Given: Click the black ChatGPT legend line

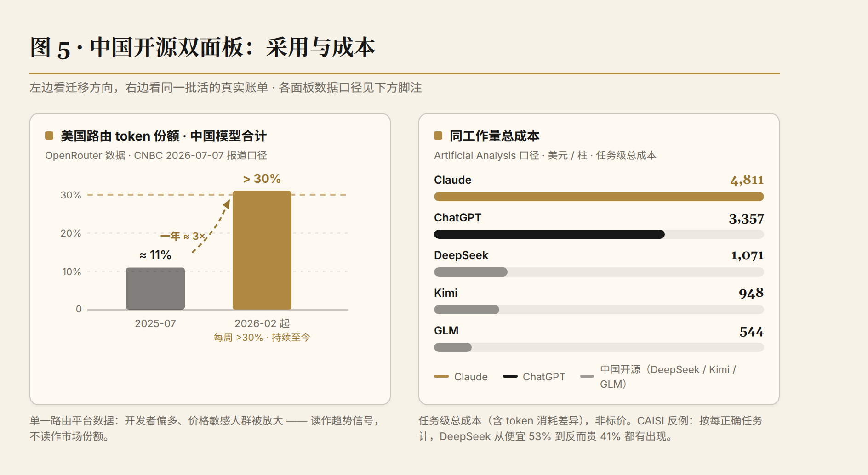Looking at the screenshot, I should [510, 376].
